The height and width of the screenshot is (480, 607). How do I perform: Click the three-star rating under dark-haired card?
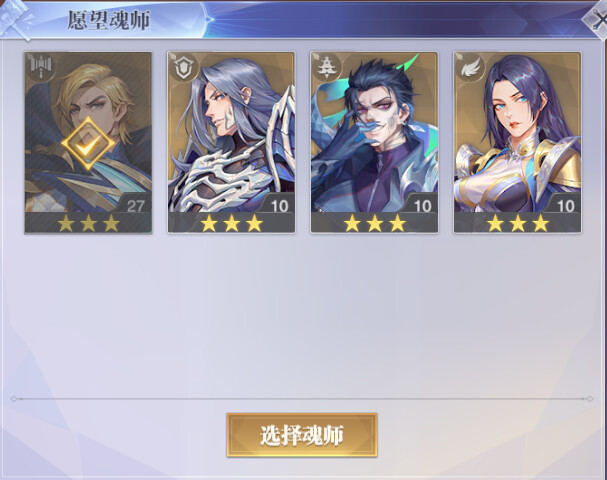[x=374, y=223]
